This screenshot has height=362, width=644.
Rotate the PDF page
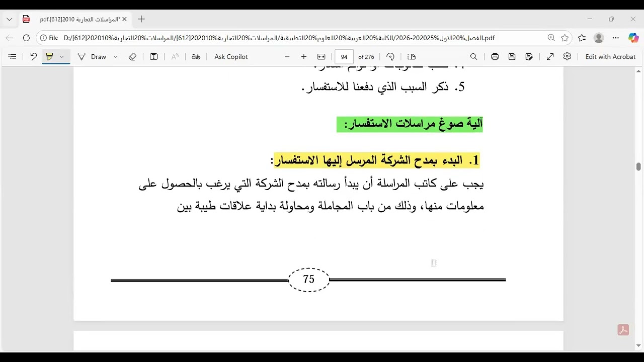point(390,57)
